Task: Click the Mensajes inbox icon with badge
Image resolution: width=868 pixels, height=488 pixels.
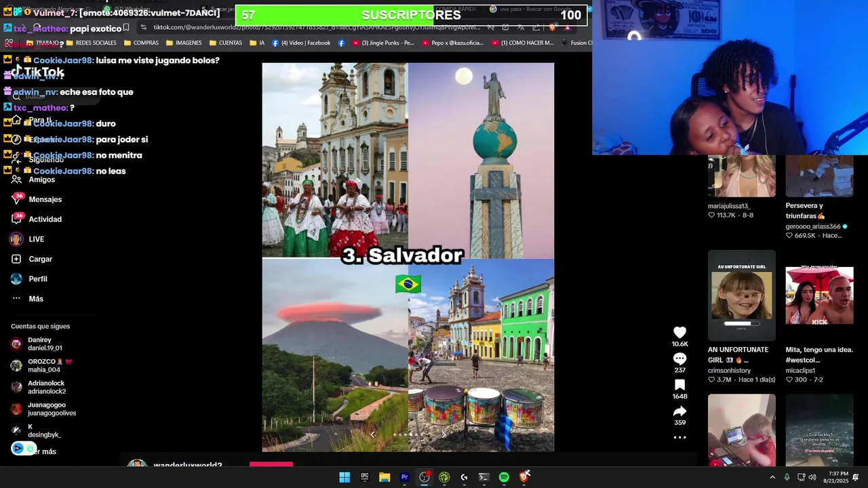Action: (16, 199)
